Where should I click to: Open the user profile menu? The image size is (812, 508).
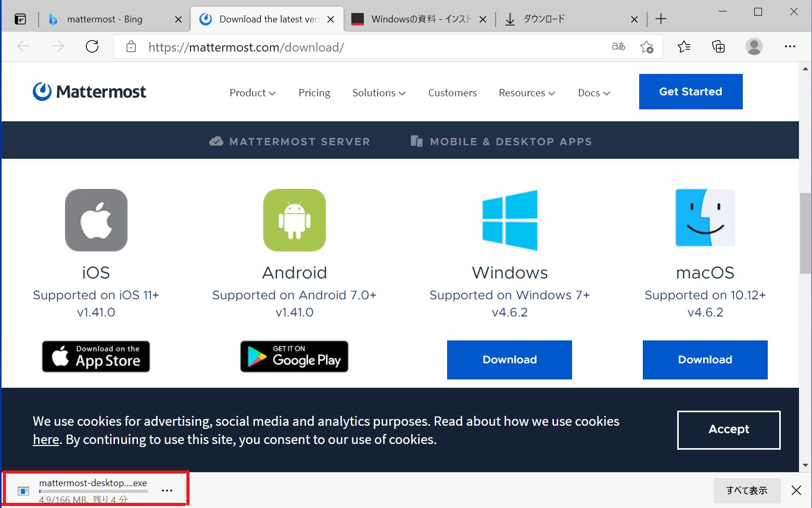pos(754,47)
